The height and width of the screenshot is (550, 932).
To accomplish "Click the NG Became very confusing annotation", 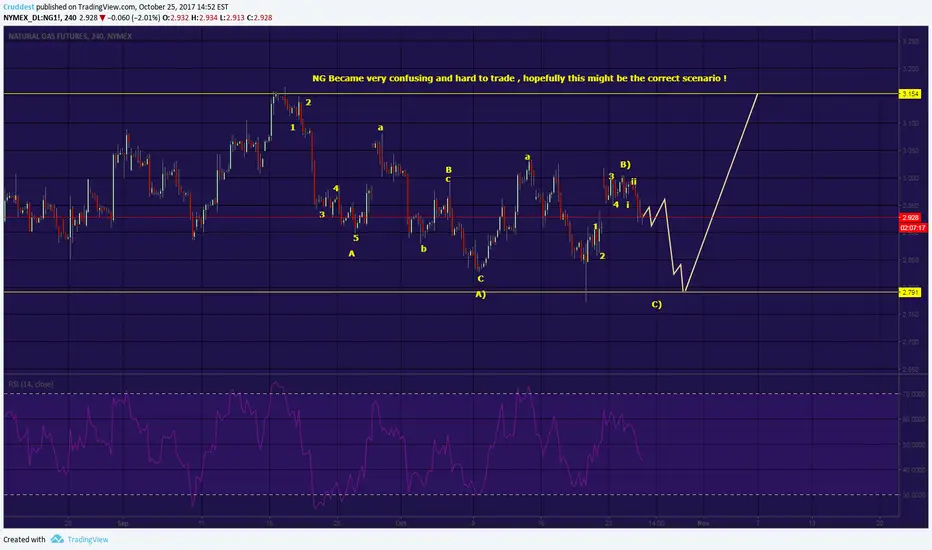I will 519,78.
